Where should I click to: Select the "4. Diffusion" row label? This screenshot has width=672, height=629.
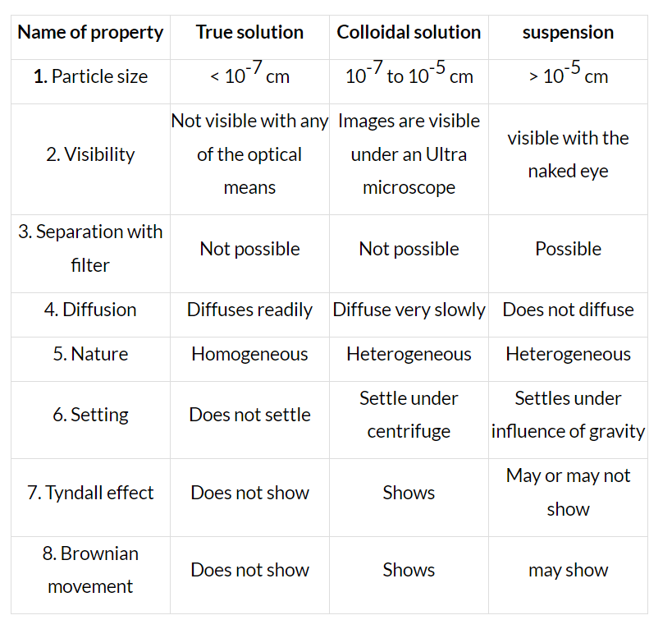click(90, 310)
